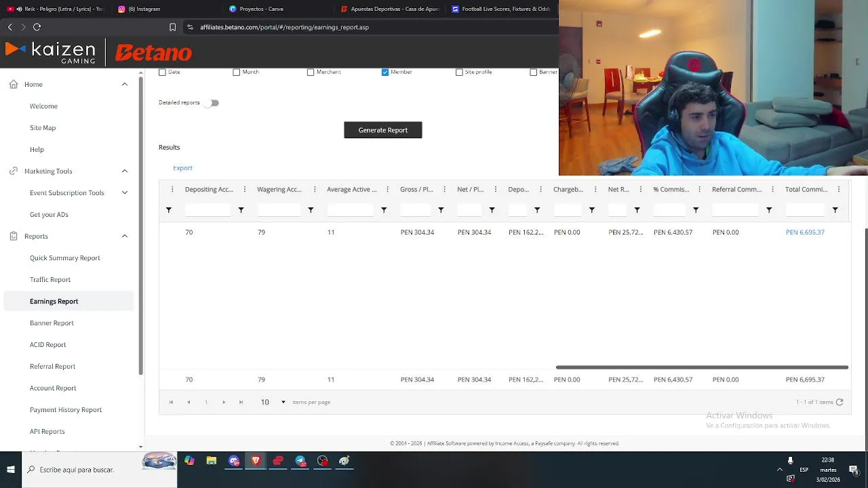
Task: Open the Referral Report page
Action: tap(52, 366)
